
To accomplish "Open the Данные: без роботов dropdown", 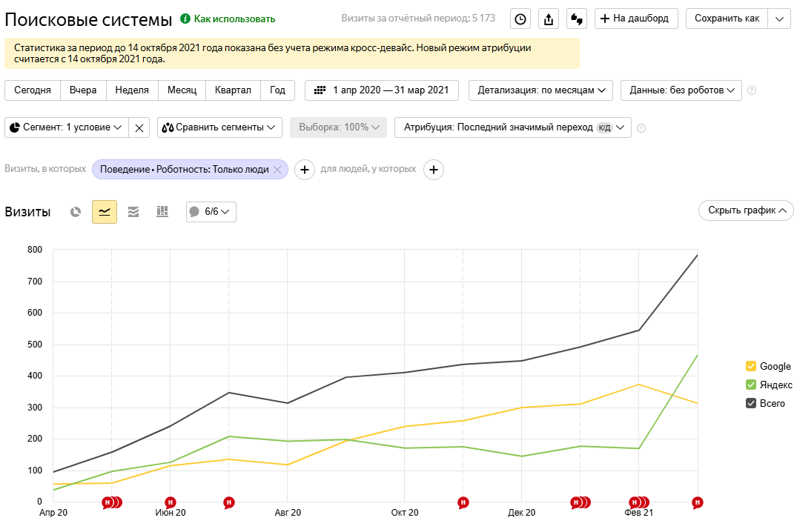I will [x=681, y=90].
